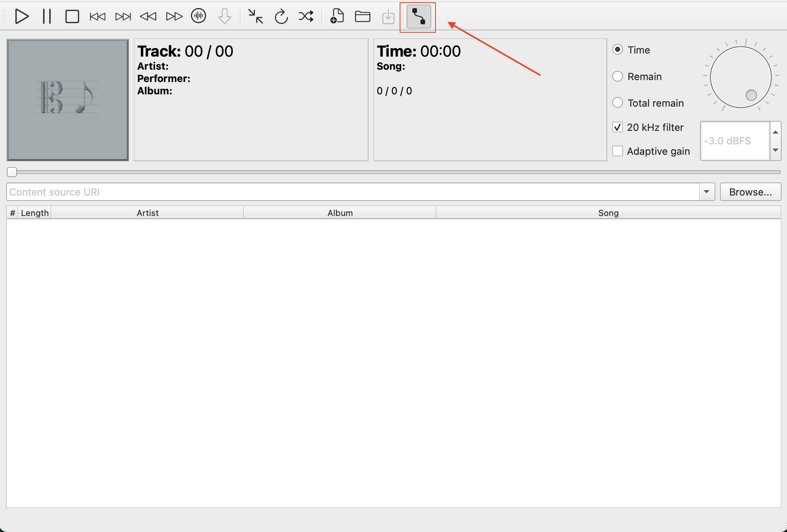Viewport: 787px width, 532px height.
Task: Click the 'Time: 00:00' text
Action: coord(419,51)
